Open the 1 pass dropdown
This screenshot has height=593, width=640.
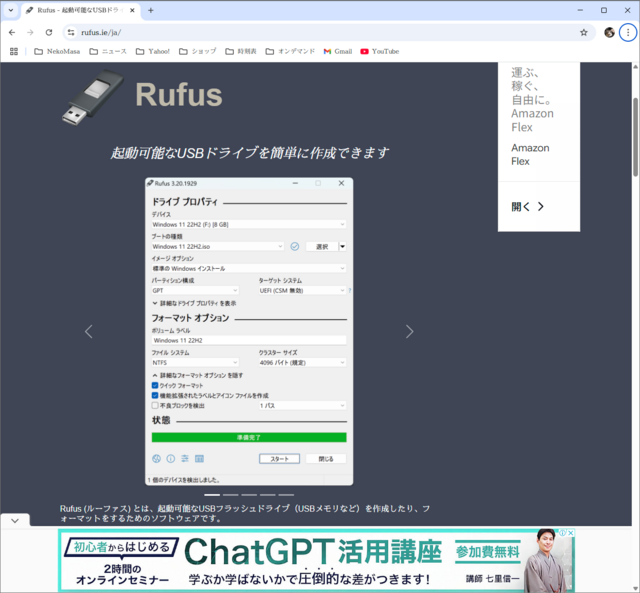click(x=302, y=405)
